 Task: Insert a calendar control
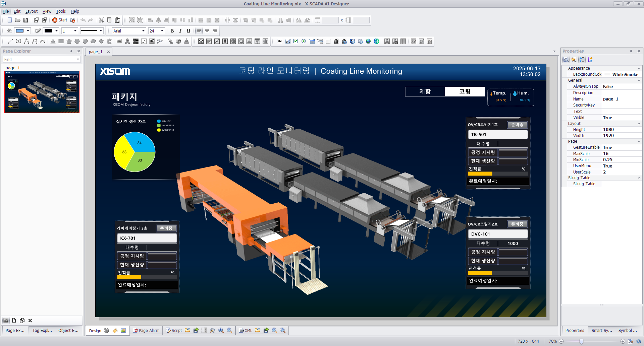tap(312, 41)
